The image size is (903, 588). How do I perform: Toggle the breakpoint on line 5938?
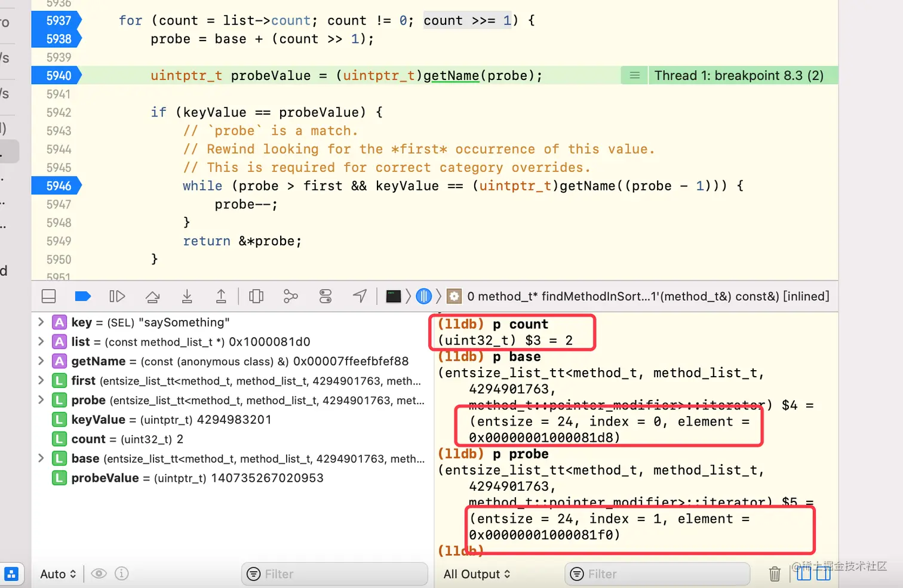point(58,39)
